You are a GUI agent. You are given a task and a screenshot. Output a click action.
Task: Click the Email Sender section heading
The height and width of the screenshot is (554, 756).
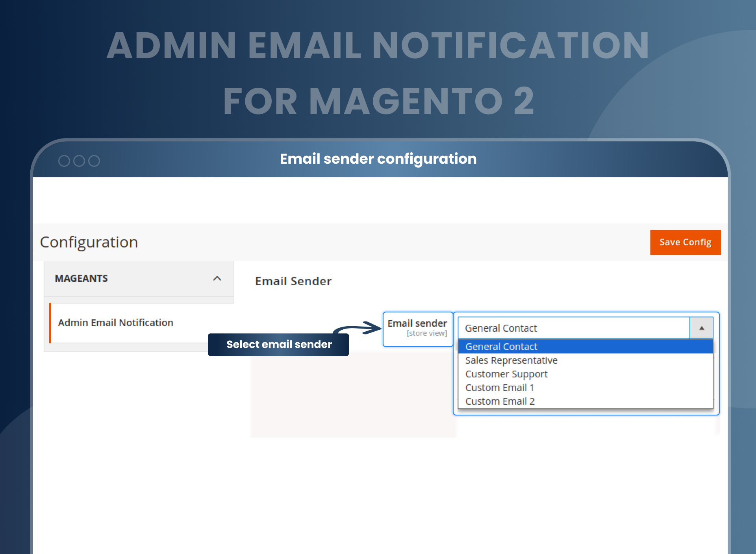pyautogui.click(x=293, y=281)
